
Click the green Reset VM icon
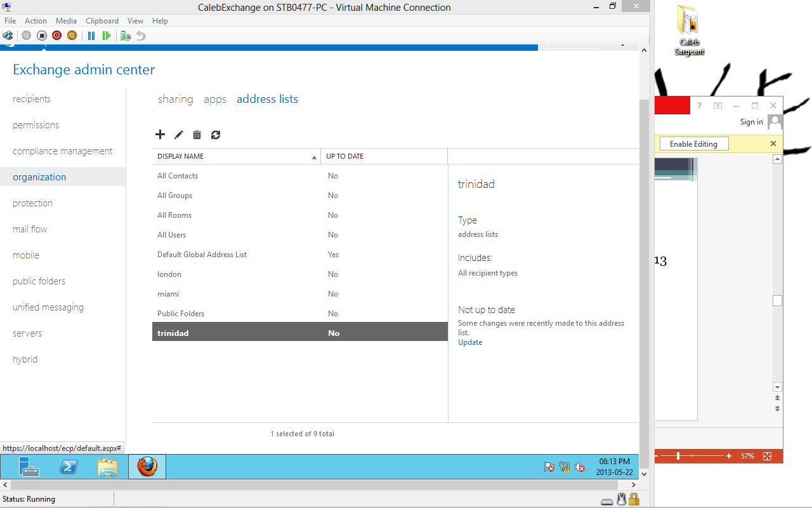click(107, 36)
